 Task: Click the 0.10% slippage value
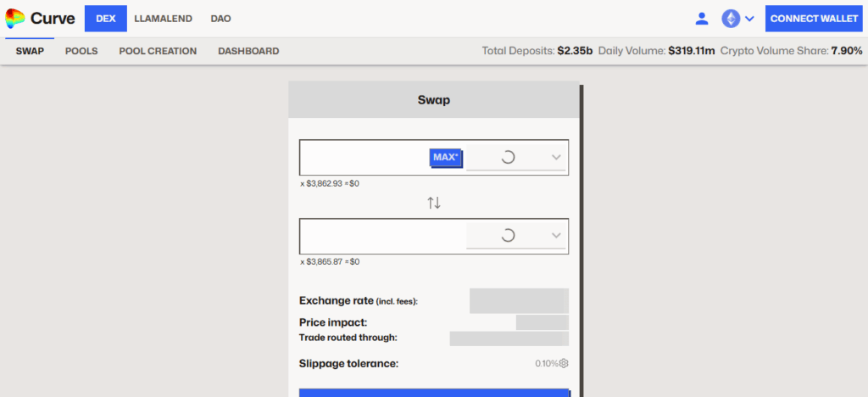coord(547,364)
